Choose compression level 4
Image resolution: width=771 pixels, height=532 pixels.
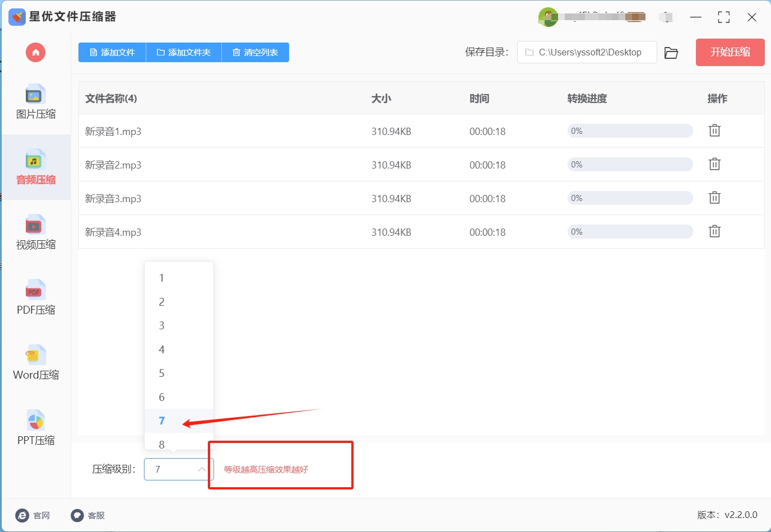click(179, 349)
